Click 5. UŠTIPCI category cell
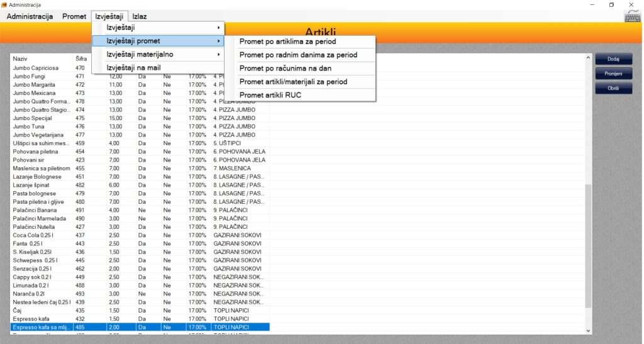The image size is (644, 344). click(227, 143)
